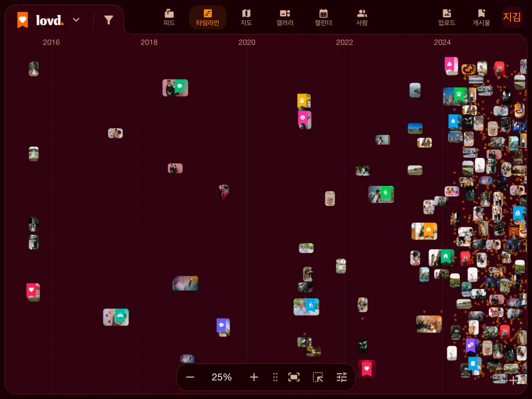Zoom out with the minus button
Screen dimensions: 532x399
point(190,377)
